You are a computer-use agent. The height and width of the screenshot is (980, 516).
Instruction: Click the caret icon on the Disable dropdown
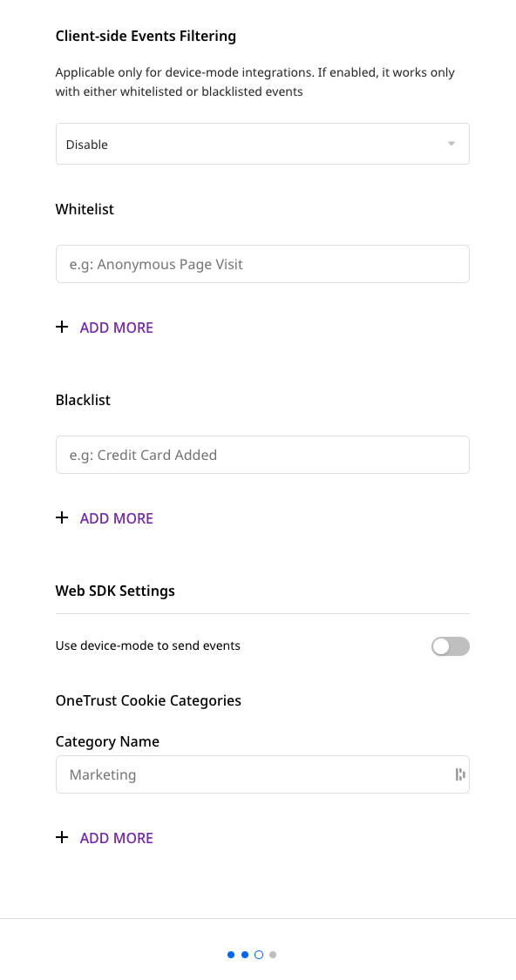(451, 143)
